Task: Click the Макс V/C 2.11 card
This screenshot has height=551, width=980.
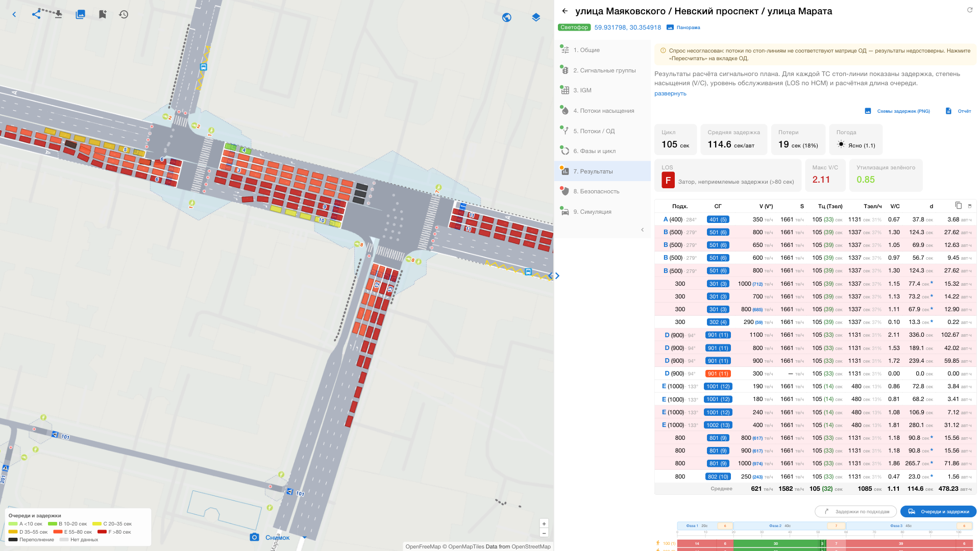Action: 825,175
